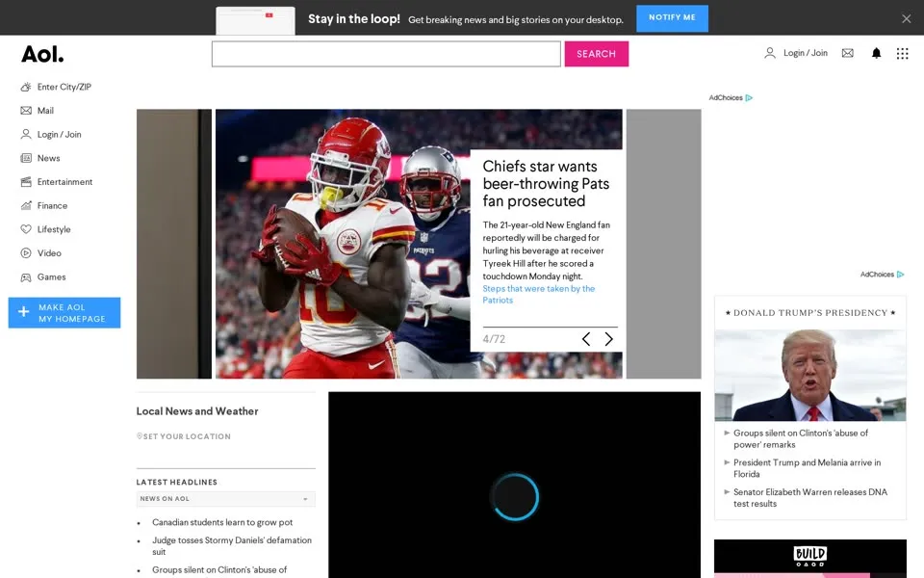Click the BUILD logo banner
Viewport: 924px width, 578px height.
[810, 558]
